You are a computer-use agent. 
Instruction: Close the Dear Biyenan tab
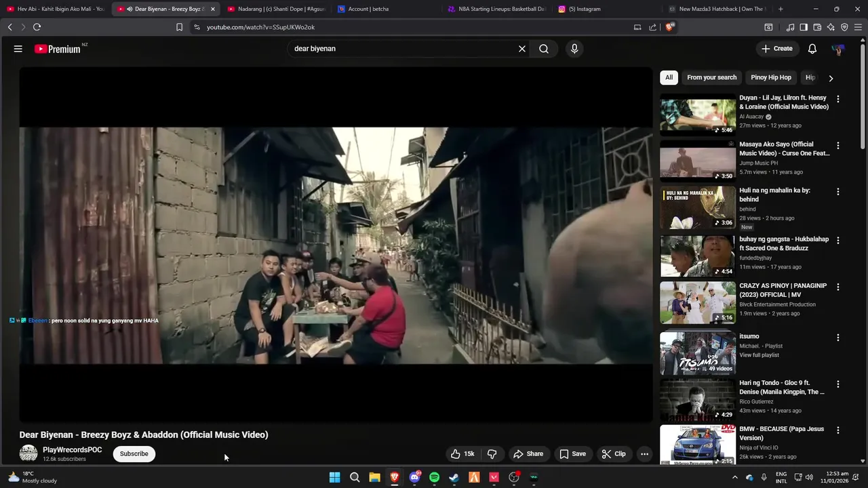213,9
